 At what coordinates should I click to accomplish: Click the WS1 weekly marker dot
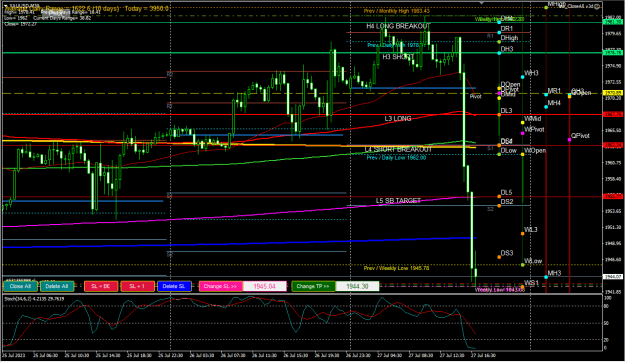tap(523, 287)
